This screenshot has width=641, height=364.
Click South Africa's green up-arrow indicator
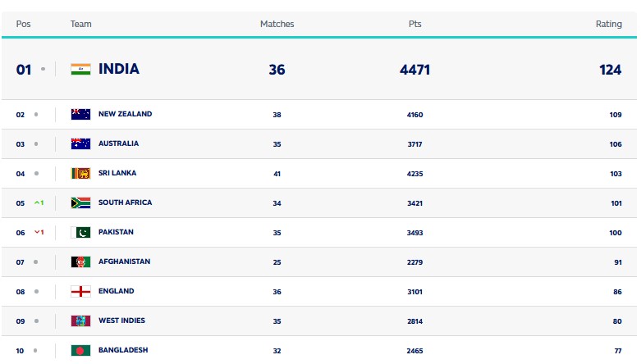tap(39, 203)
